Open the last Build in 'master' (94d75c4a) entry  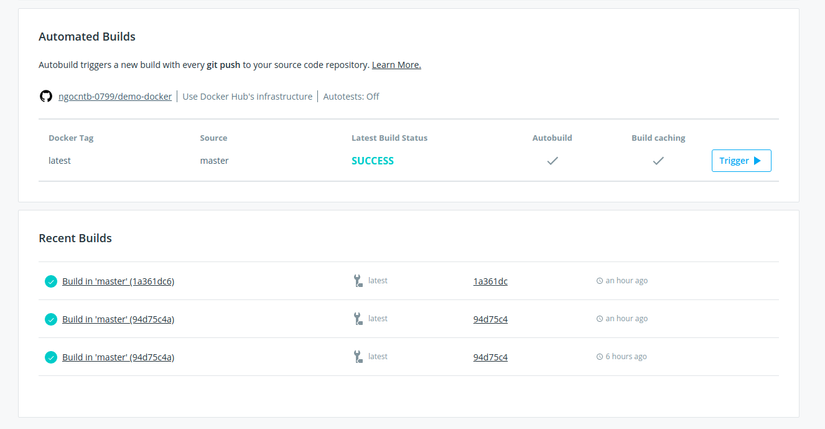pos(118,357)
